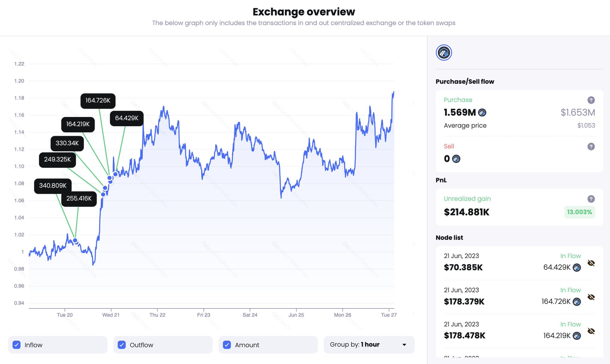This screenshot has width=610, height=364.
Task: Open the Sell help question-mark icon
Action: coord(591,146)
